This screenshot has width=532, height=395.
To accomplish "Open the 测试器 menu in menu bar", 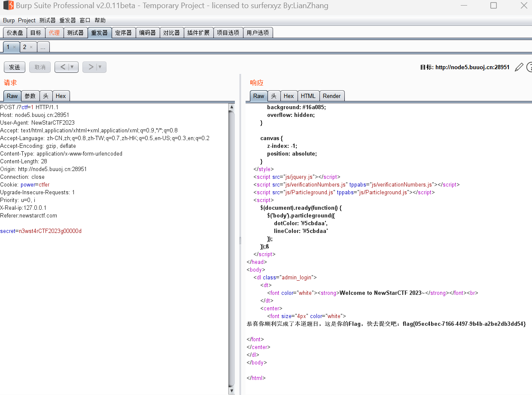I will pyautogui.click(x=47, y=20).
